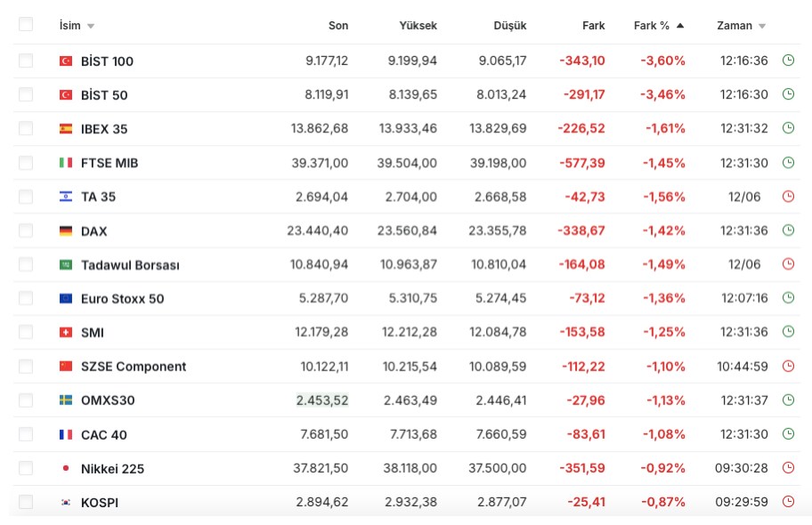
Task: Click the EU flag next to Euro Stoxx 50
Action: [66, 299]
